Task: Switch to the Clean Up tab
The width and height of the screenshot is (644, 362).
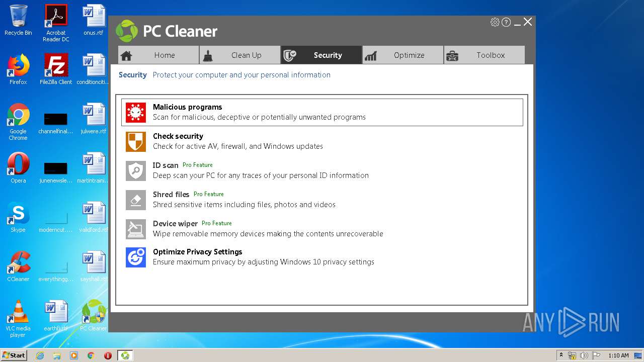Action: tap(240, 55)
